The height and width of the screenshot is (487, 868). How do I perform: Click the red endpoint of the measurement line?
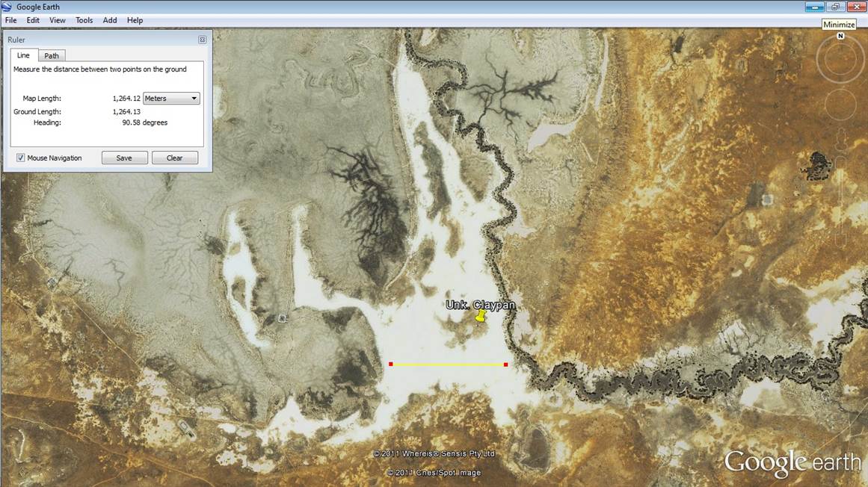coord(390,364)
